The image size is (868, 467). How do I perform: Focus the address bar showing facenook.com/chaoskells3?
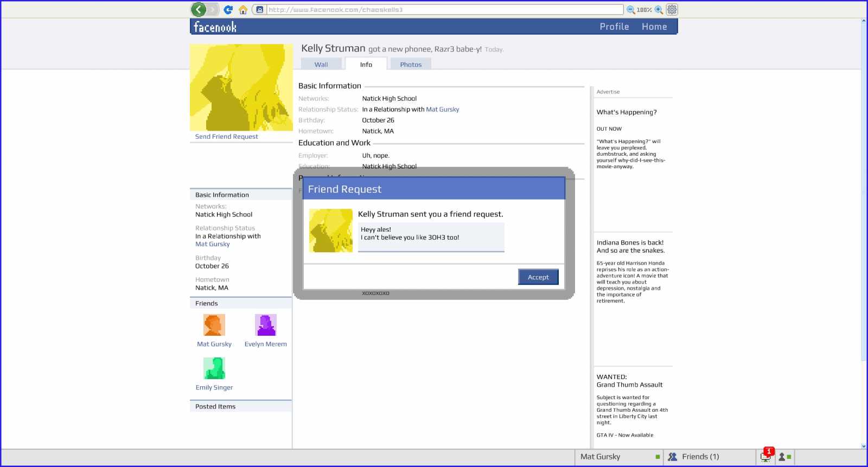[x=444, y=10]
